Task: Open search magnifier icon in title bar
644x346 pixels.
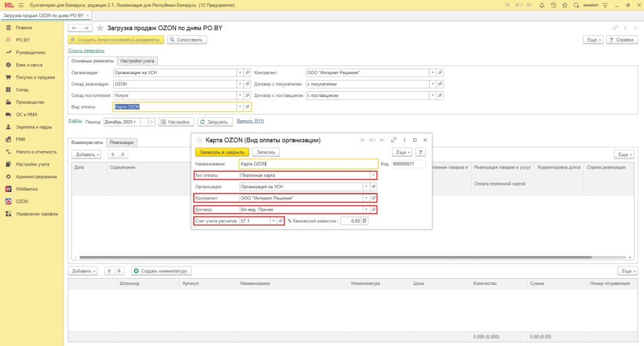Action: coord(576,5)
